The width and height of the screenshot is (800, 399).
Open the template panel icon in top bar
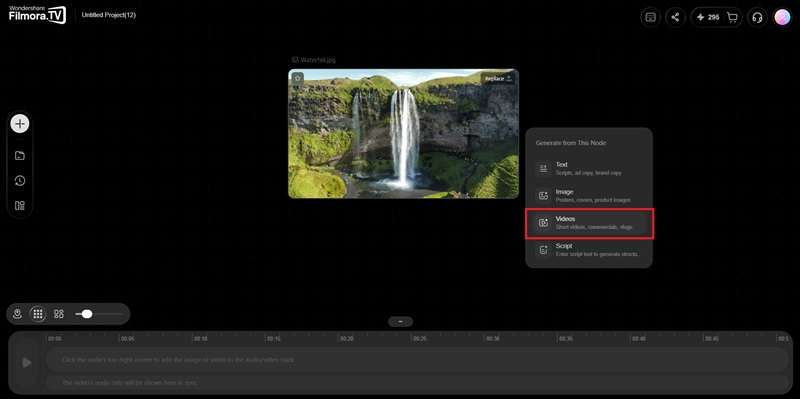click(x=651, y=17)
